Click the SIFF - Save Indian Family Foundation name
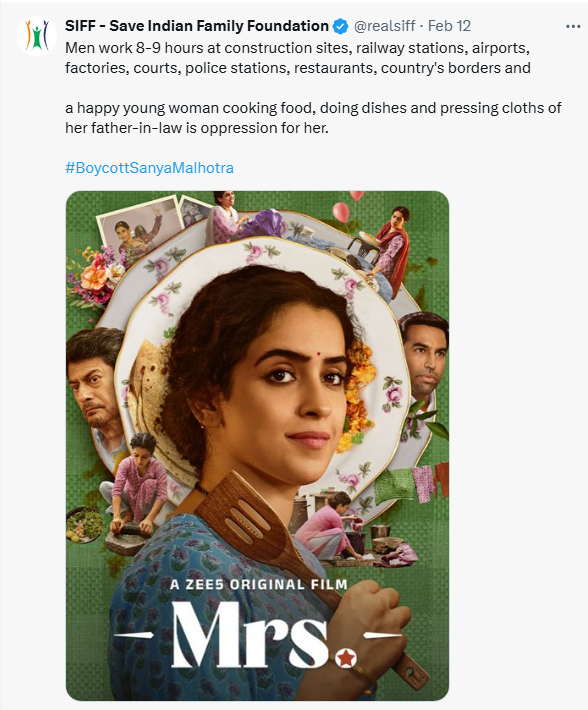This screenshot has height=710, width=588. click(x=197, y=26)
